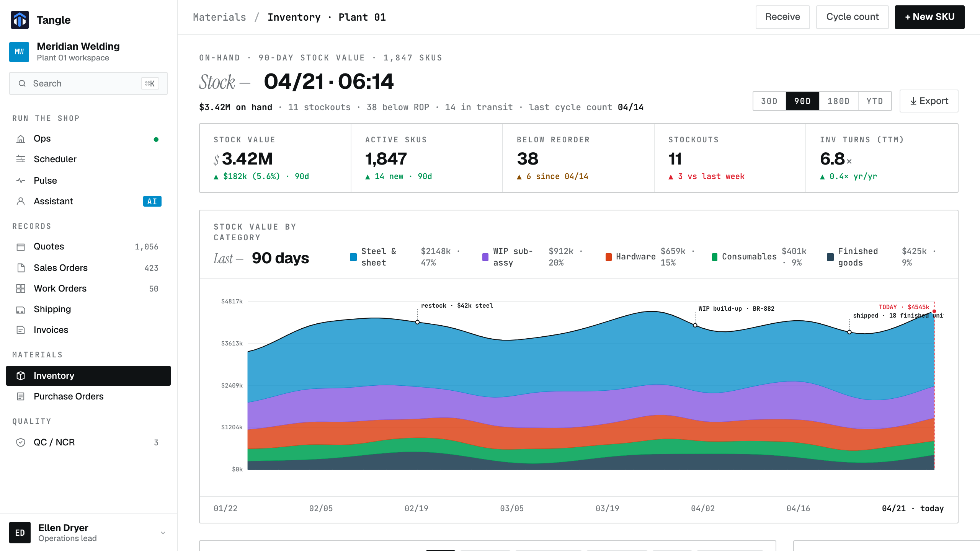
Task: Open the Assistant page
Action: point(88,201)
